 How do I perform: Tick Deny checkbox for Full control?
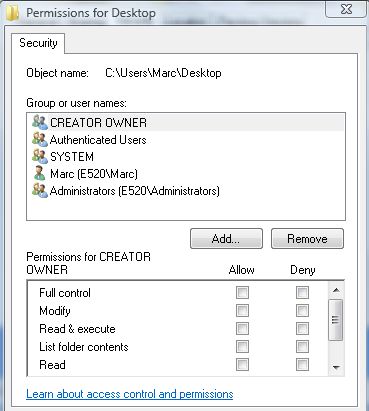pos(302,293)
